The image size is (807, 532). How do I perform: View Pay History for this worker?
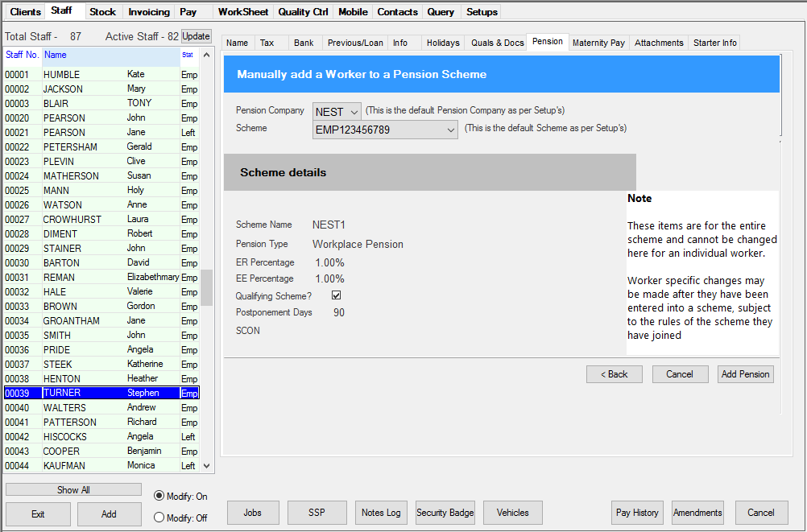click(637, 513)
